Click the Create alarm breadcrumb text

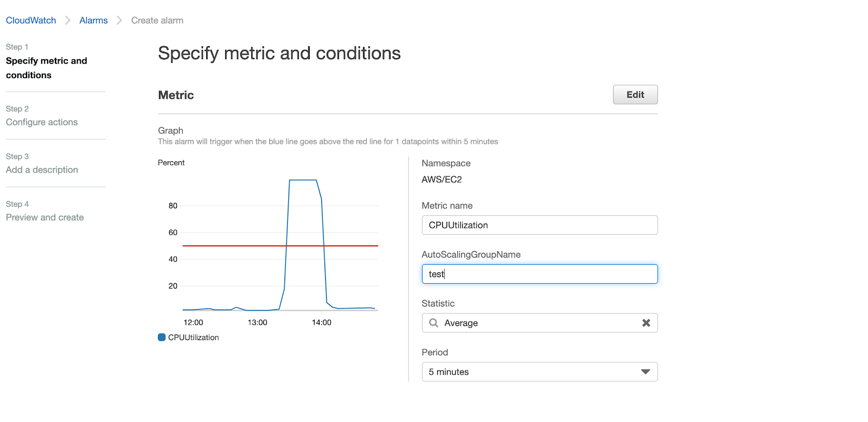coord(157,21)
